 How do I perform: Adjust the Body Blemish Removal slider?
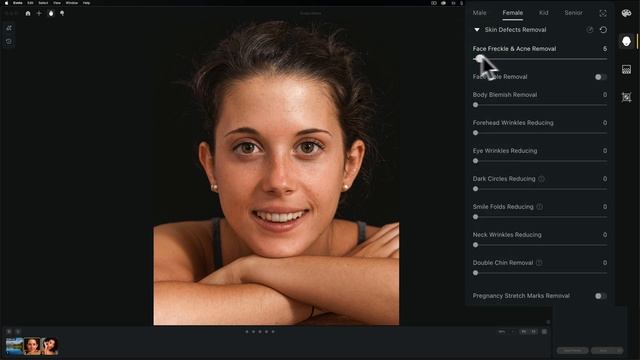[x=540, y=105]
